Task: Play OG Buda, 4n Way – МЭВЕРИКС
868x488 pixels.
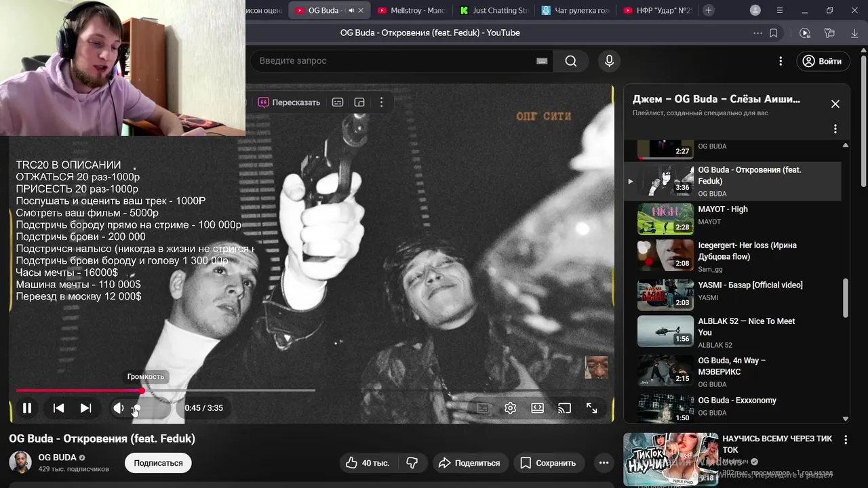Action: 733,371
